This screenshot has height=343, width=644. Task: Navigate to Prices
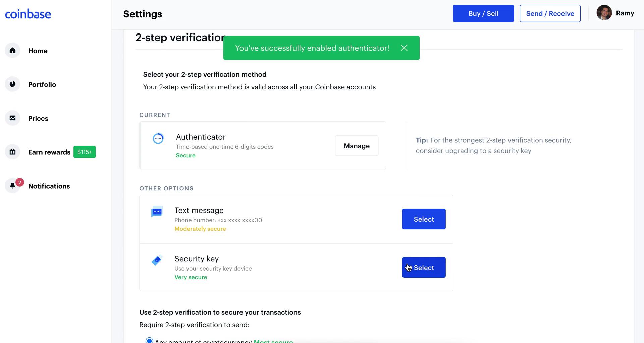pyautogui.click(x=38, y=119)
